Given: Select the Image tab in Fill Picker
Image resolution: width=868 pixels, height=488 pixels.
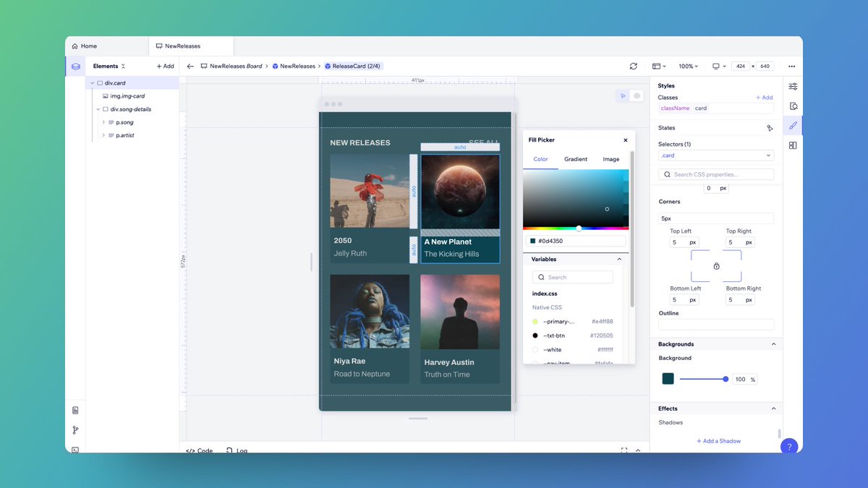Looking at the screenshot, I should pos(611,159).
